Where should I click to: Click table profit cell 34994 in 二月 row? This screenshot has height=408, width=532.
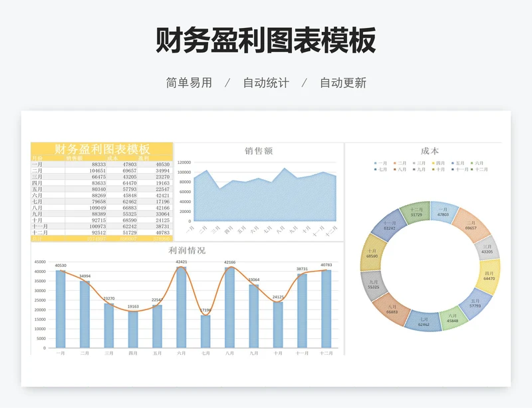(162, 170)
